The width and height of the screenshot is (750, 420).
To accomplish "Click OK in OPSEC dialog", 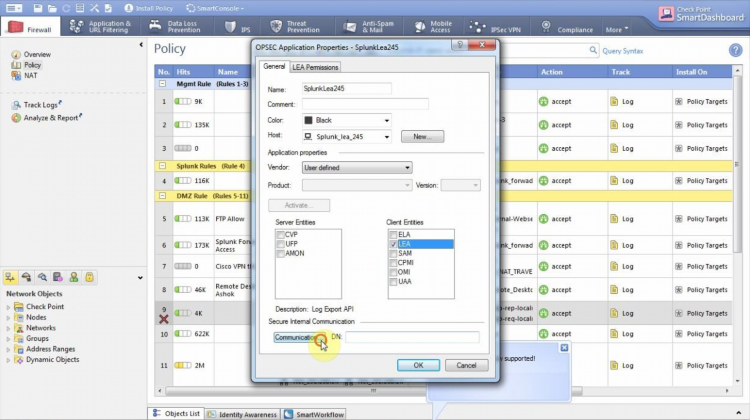I will tap(418, 365).
